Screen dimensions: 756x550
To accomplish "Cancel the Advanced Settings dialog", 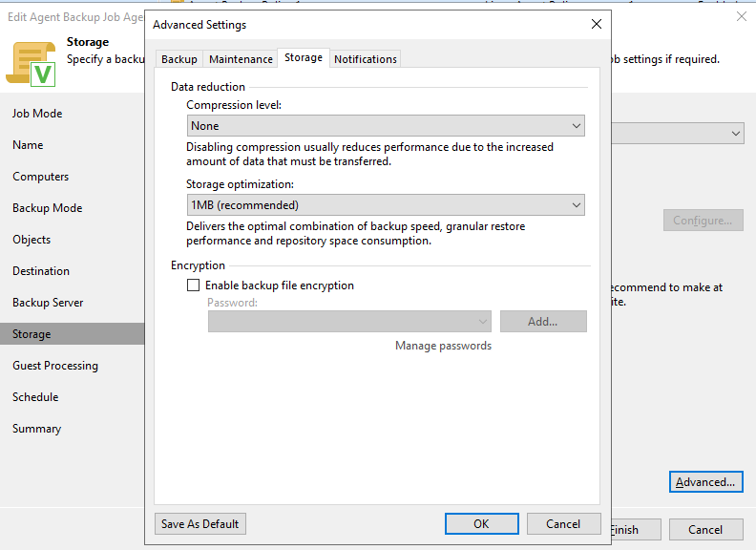I will point(563,523).
